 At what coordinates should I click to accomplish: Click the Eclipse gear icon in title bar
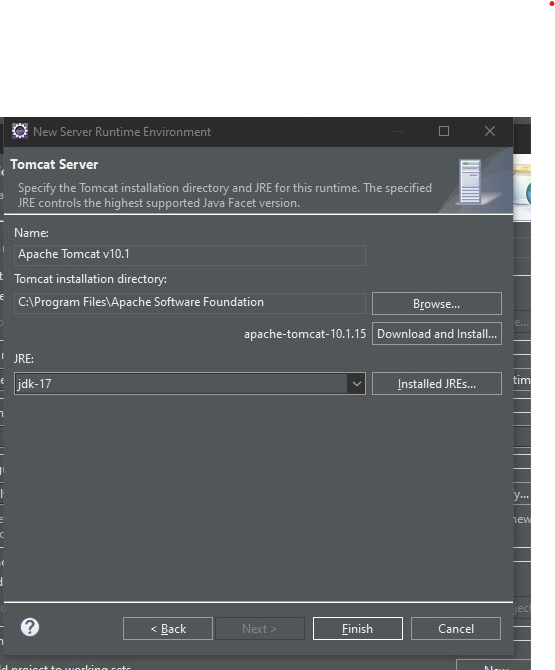(20, 131)
